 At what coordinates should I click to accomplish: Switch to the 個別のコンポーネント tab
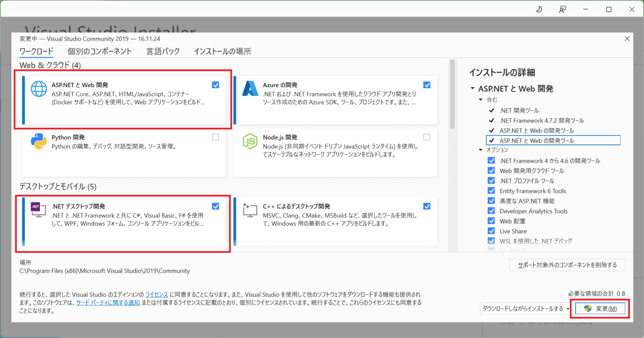(100, 51)
